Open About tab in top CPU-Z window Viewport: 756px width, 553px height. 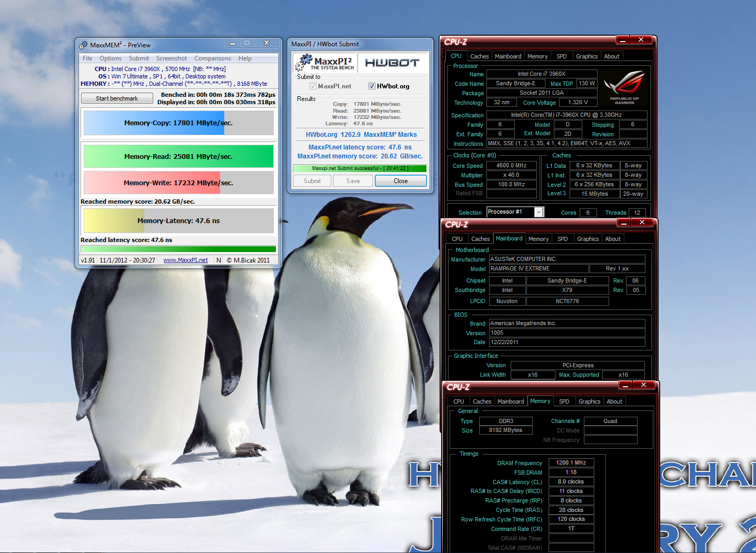click(612, 56)
